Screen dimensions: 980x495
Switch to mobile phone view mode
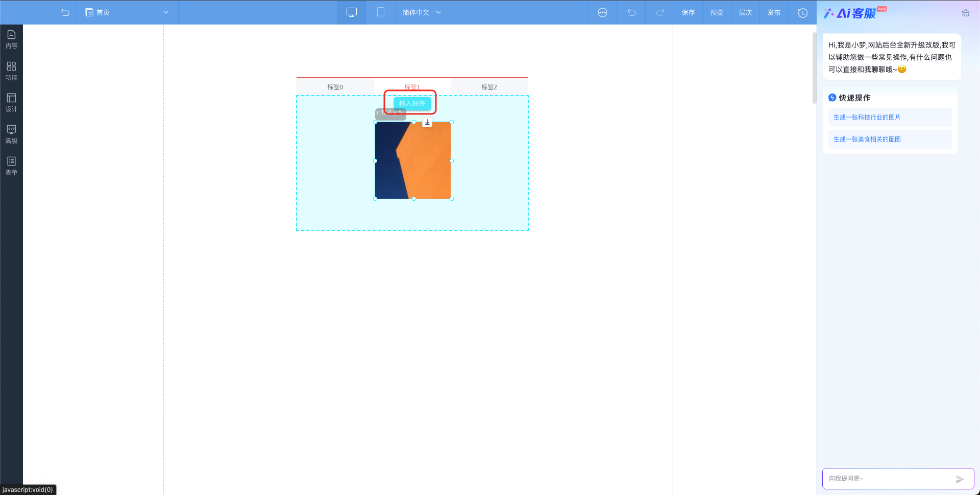[381, 12]
